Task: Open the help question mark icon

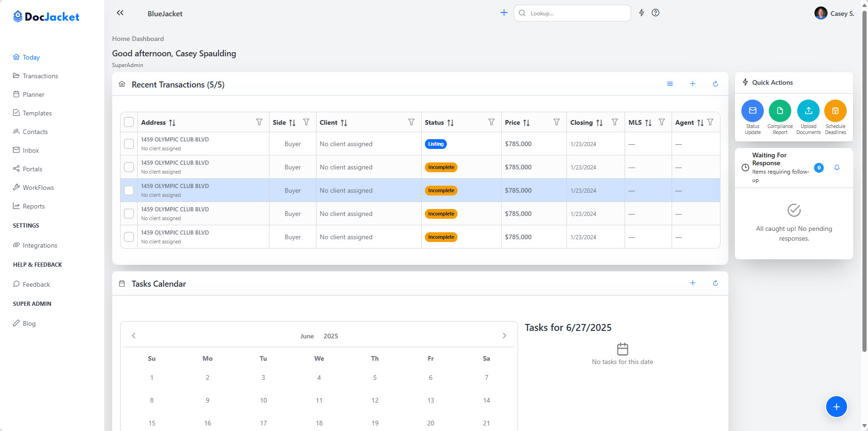Action: click(655, 13)
